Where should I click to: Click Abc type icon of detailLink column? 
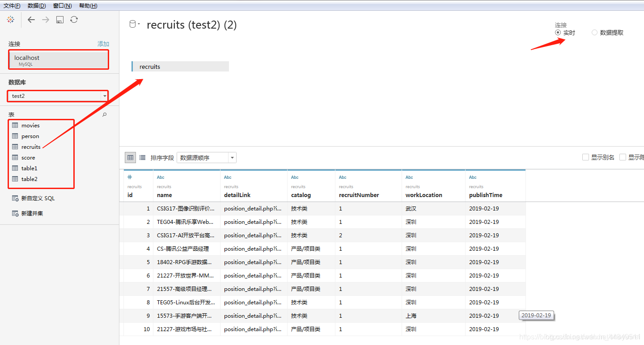click(228, 177)
